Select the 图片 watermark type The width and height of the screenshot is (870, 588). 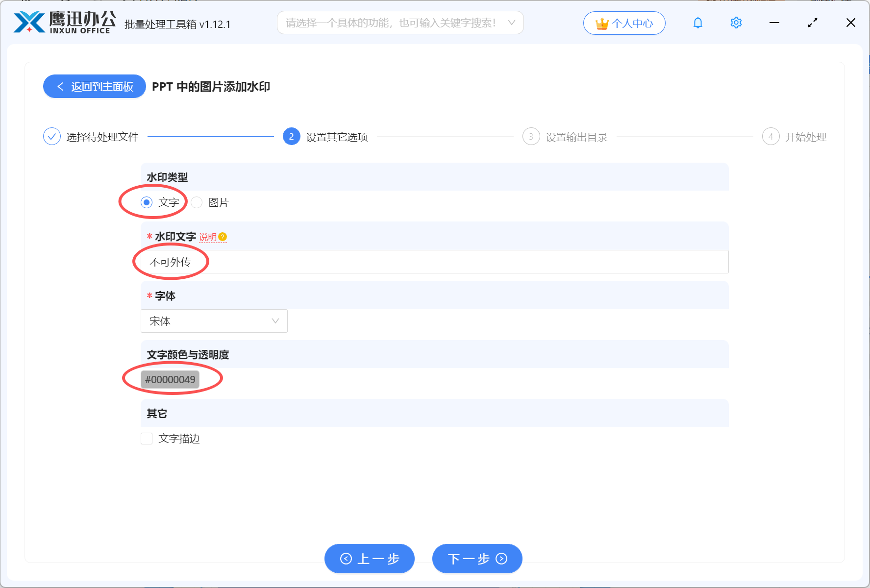(197, 202)
